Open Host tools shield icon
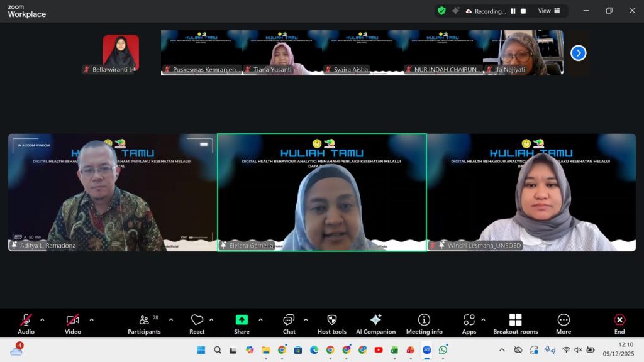This screenshot has height=362, width=644. [332, 320]
